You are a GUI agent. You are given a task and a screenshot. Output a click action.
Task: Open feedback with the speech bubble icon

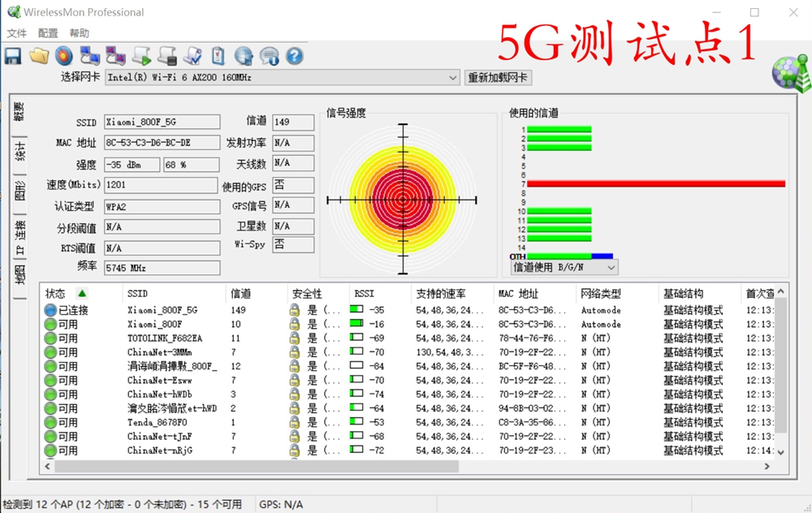coord(269,55)
